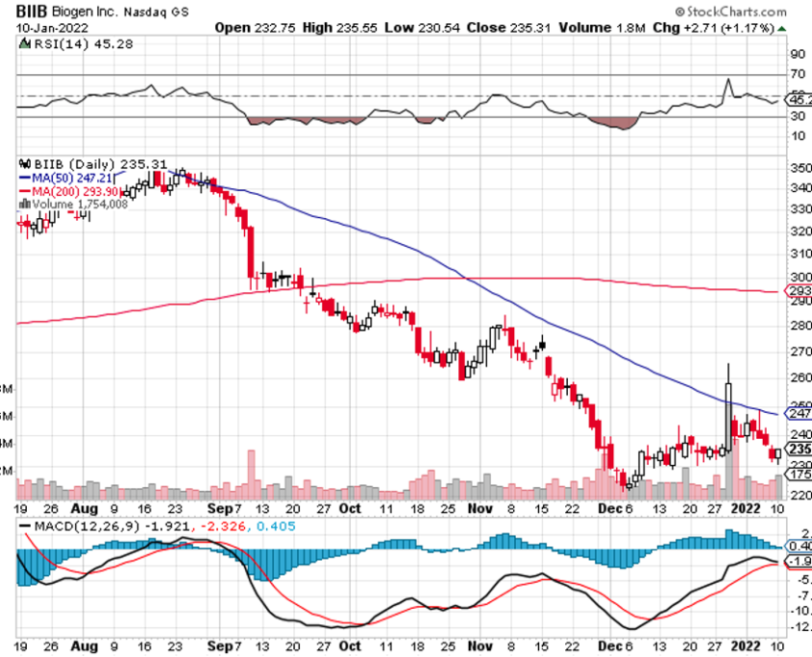Click the Sep label on the price chart axis
Screen dimensions: 812x657
219,509
